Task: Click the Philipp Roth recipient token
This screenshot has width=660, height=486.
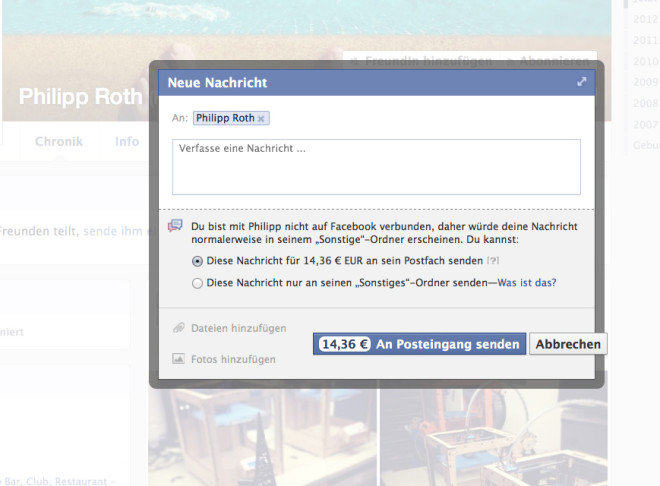Action: 231,118
